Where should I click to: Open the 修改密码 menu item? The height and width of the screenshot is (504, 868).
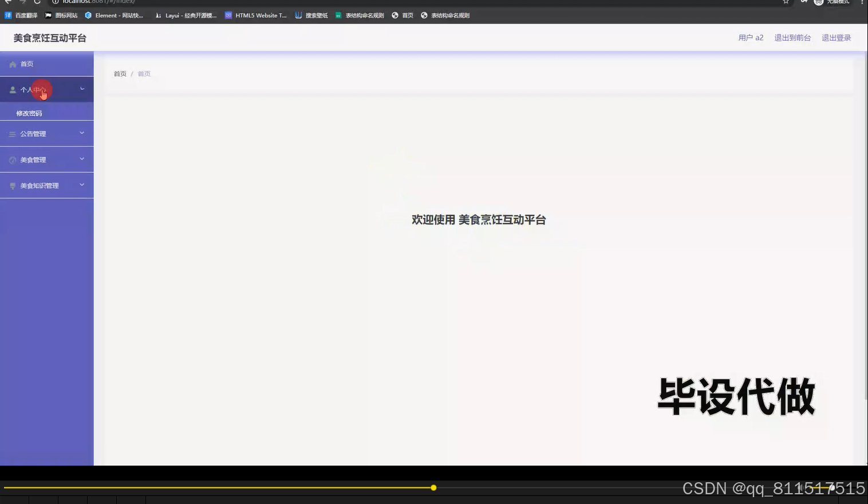coord(29,112)
